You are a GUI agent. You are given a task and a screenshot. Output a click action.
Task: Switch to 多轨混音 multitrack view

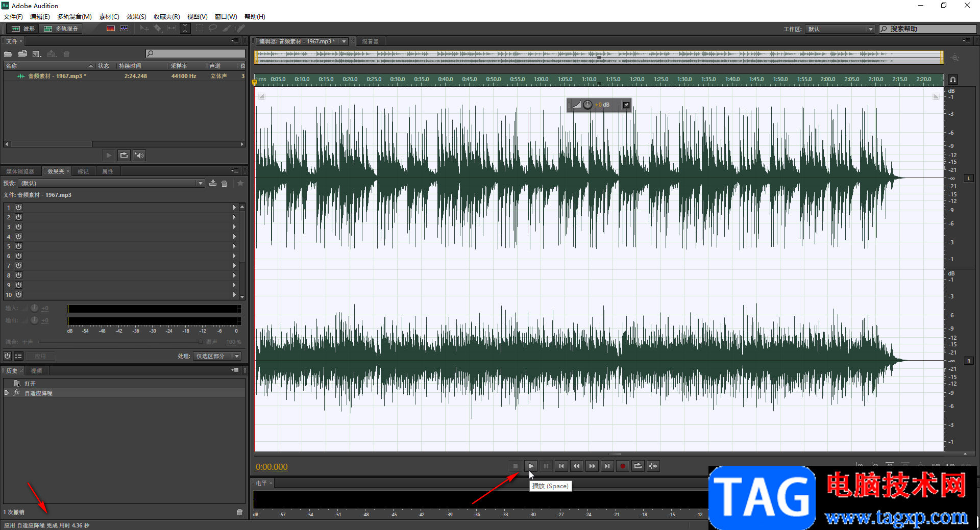[61, 29]
